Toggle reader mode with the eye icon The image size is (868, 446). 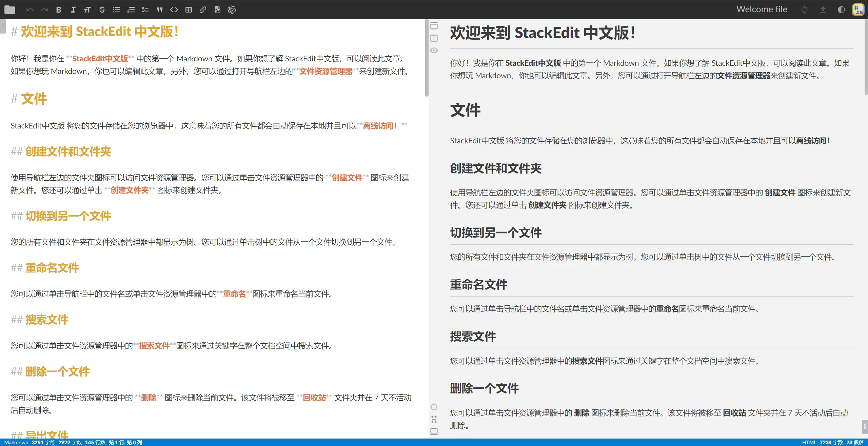click(x=434, y=50)
